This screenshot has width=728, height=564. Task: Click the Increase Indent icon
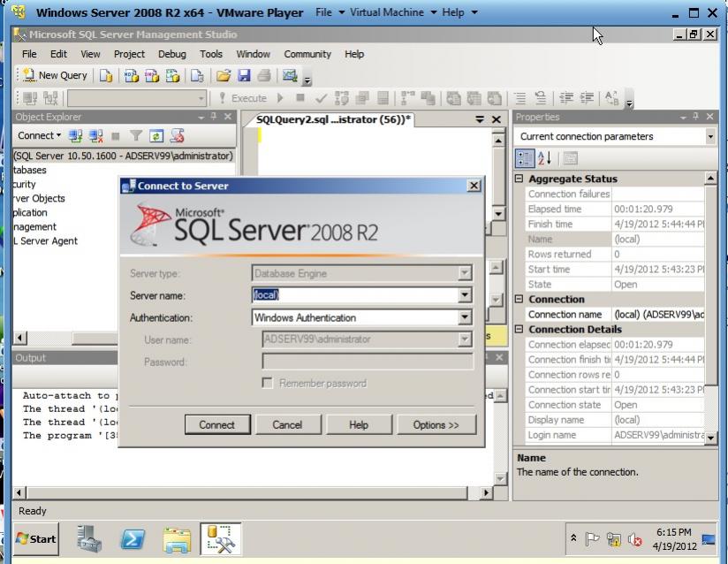[x=587, y=98]
